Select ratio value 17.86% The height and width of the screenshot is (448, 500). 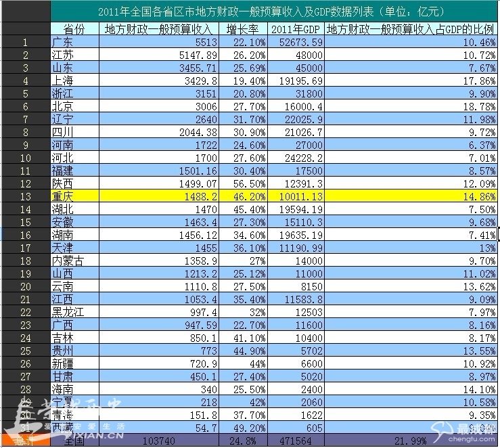(x=411, y=81)
